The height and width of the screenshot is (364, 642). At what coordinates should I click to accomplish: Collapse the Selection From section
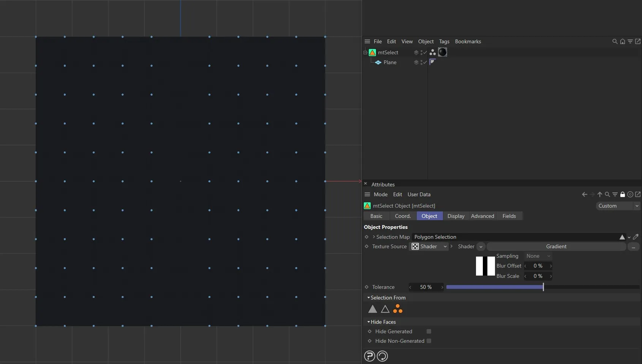tap(368, 298)
